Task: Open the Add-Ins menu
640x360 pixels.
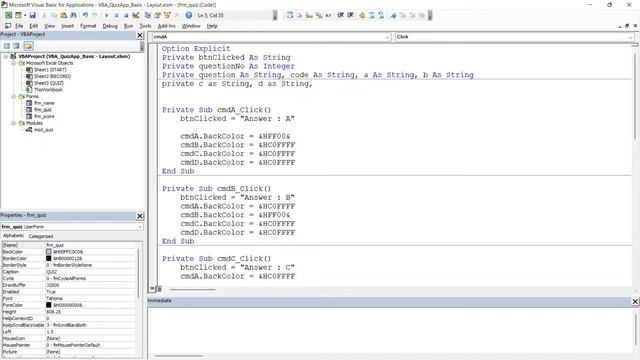Action: coord(166,26)
